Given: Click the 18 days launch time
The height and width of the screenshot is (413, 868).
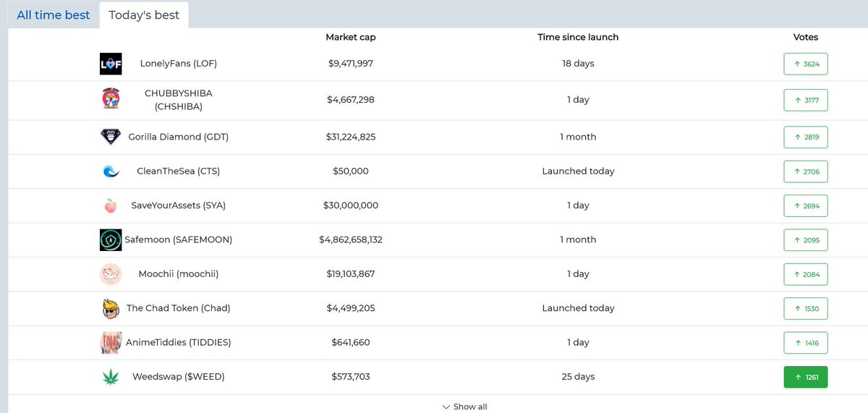Looking at the screenshot, I should click(578, 64).
